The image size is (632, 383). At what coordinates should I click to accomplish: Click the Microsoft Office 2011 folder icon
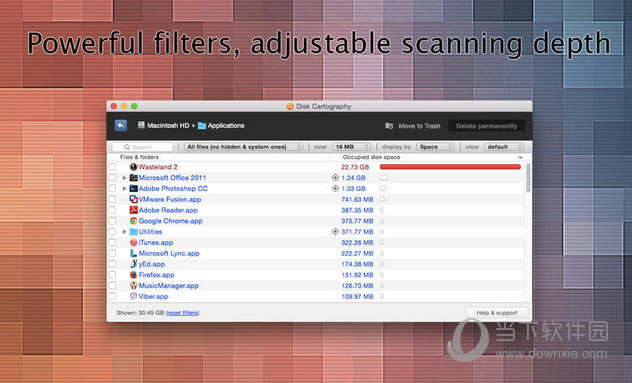133,178
